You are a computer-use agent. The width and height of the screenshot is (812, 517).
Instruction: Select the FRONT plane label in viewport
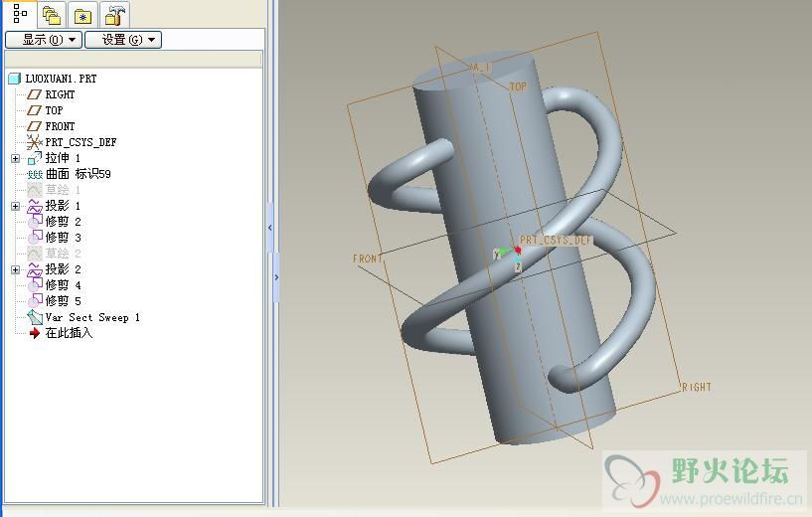pos(368,258)
